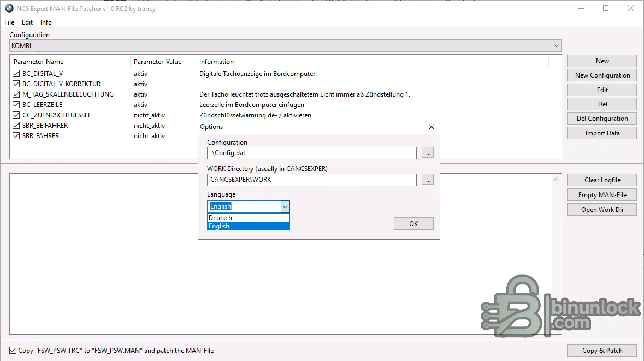
Task: Uncheck BC_LEERZEILE parameter
Action: [16, 105]
